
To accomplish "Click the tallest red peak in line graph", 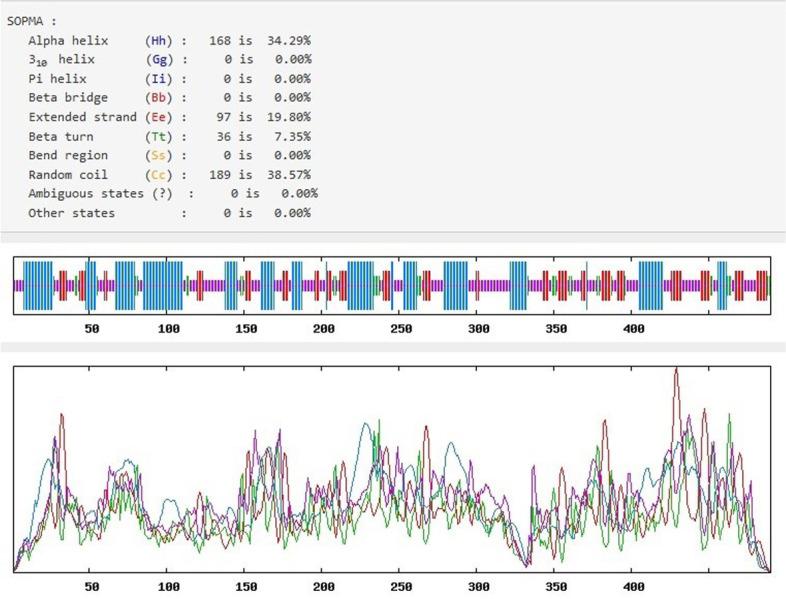I will pyautogui.click(x=677, y=370).
